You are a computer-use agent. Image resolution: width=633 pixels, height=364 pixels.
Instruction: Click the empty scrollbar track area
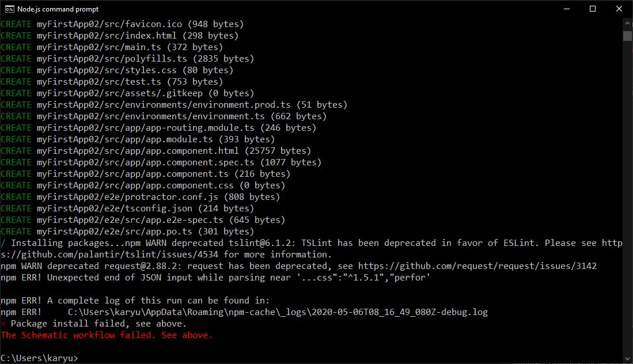627,198
